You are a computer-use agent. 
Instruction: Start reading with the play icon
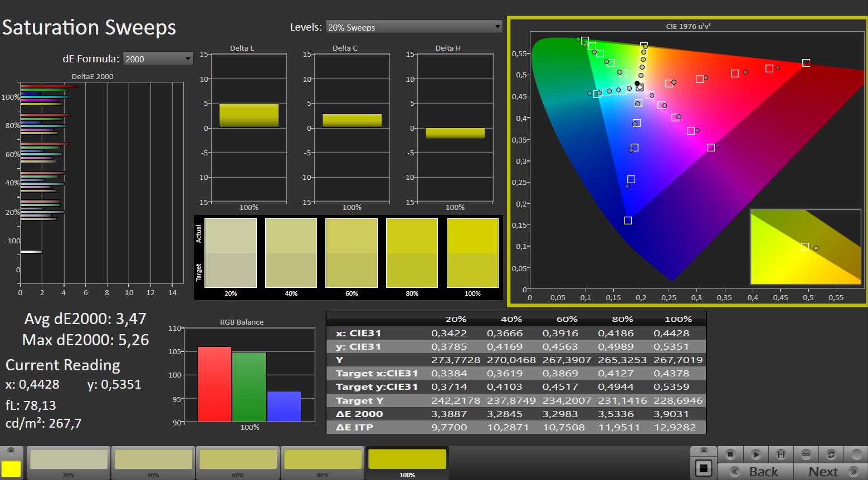tap(756, 454)
